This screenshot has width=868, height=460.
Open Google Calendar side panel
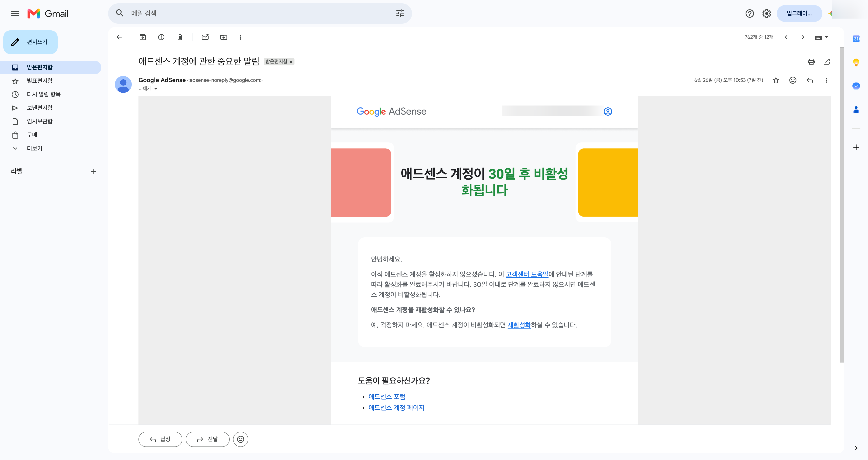tap(856, 39)
